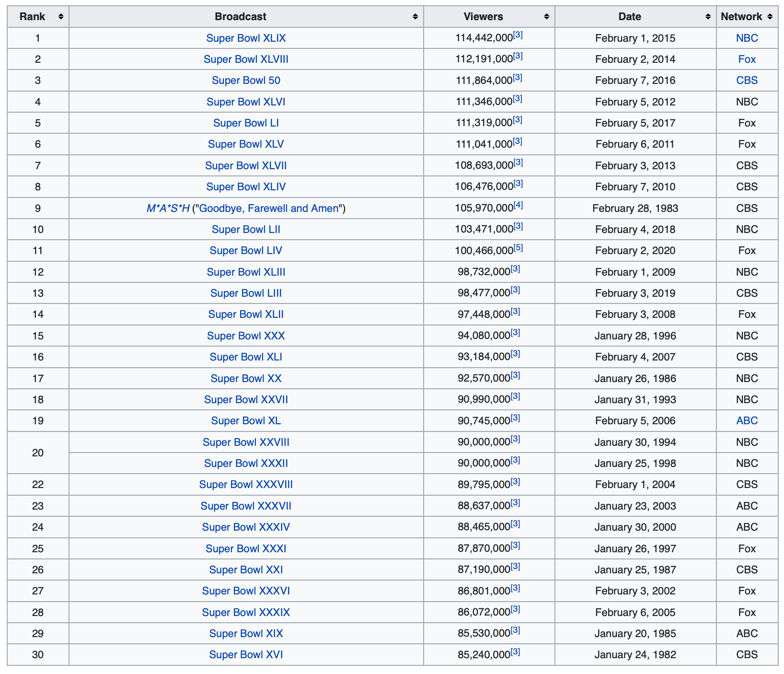Select the viewers value 98,732,000

click(x=484, y=272)
